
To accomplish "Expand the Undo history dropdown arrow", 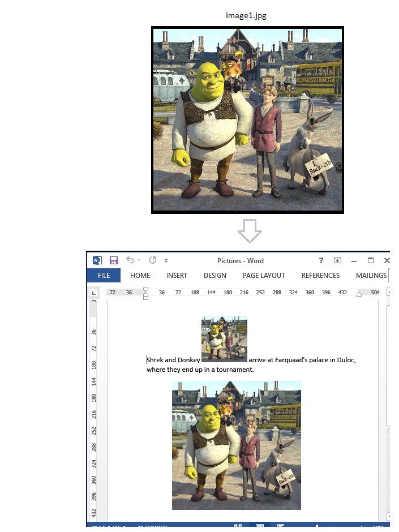I will (139, 261).
